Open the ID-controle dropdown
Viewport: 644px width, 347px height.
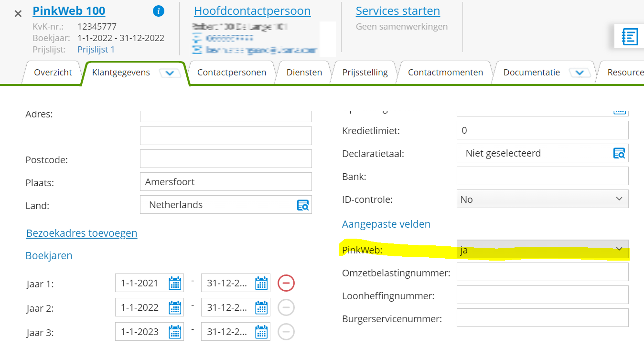(542, 200)
